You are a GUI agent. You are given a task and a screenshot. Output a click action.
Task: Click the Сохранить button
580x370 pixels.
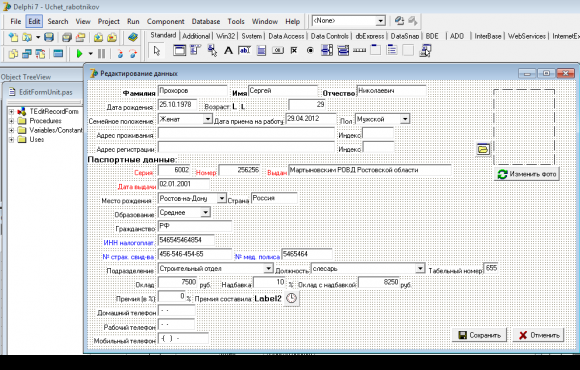click(479, 335)
